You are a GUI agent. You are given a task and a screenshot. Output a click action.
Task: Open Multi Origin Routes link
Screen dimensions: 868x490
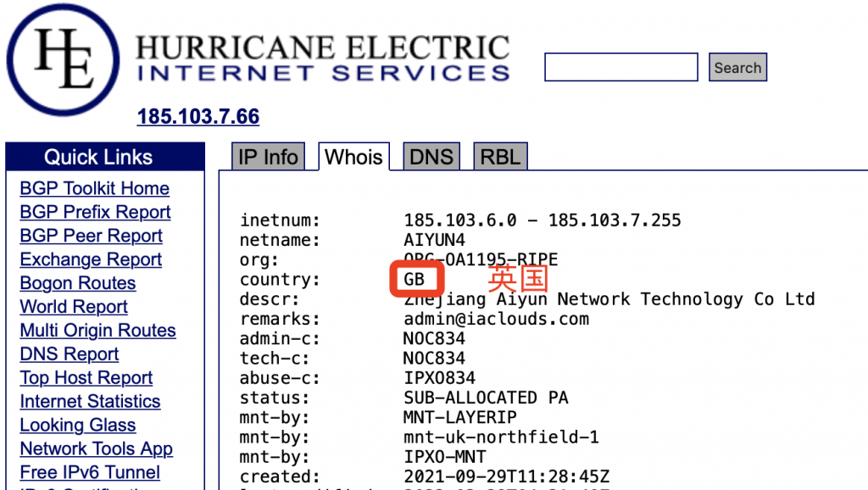(98, 331)
